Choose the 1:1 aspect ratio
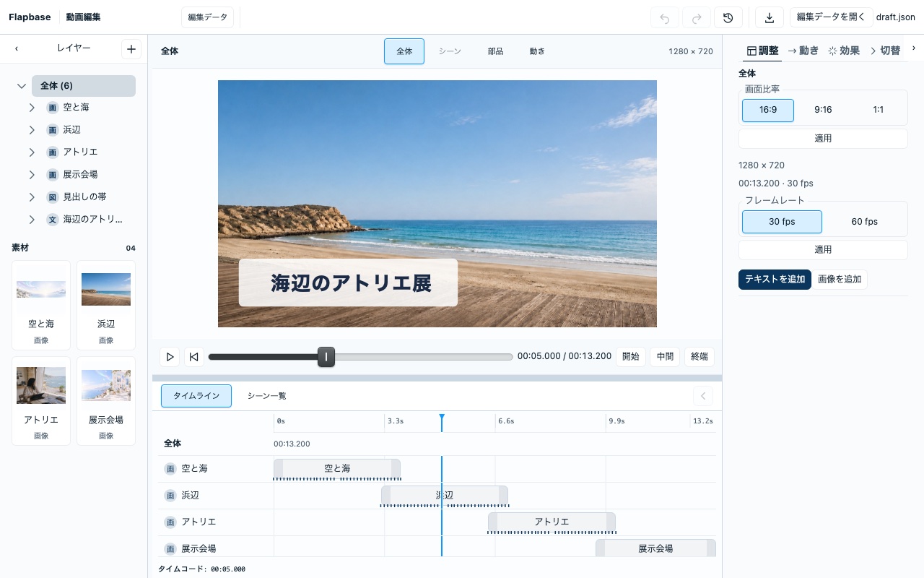The height and width of the screenshot is (578, 924). [x=879, y=110]
